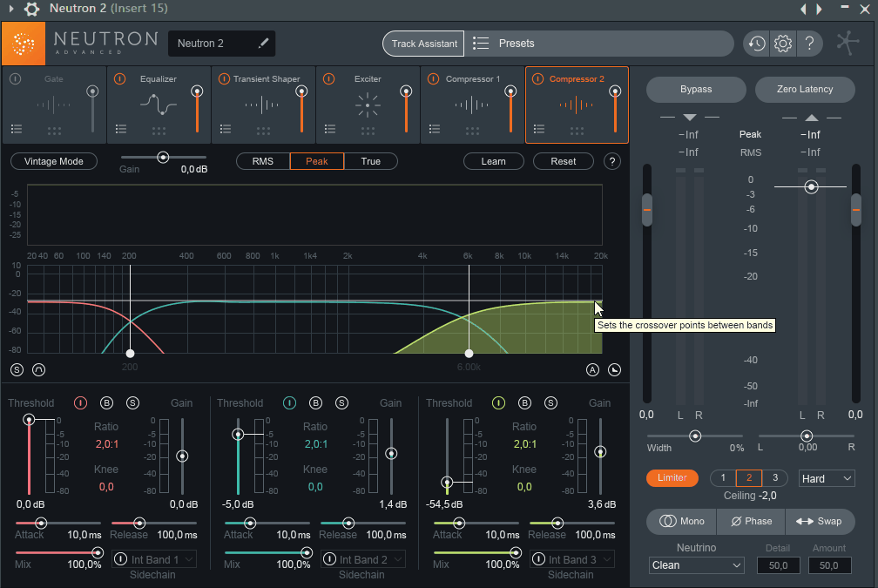Viewport: 878px width, 588px height.
Task: Click the Reset button
Action: click(564, 161)
